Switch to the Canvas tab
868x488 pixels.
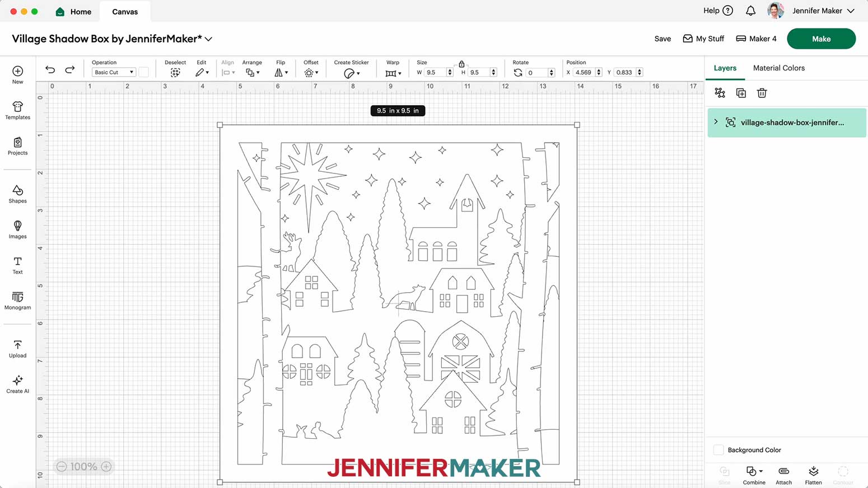tap(125, 11)
